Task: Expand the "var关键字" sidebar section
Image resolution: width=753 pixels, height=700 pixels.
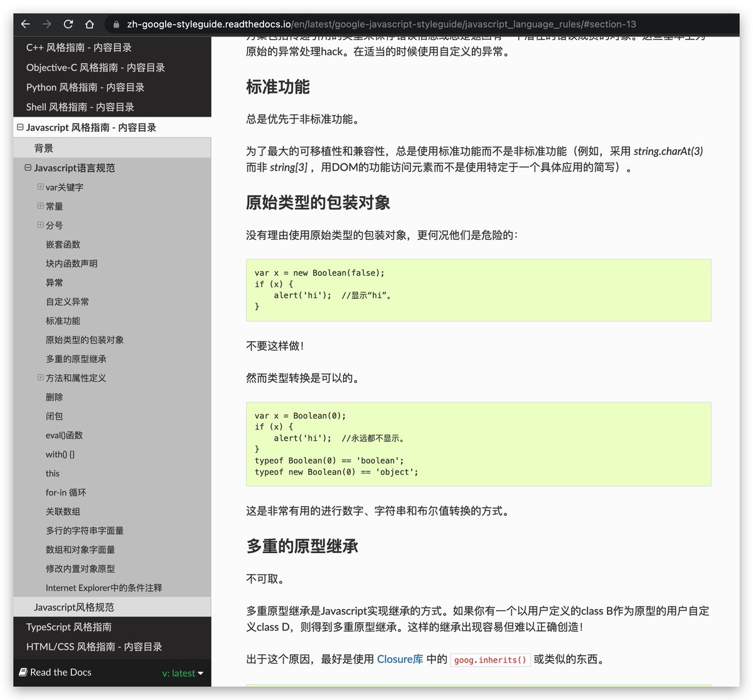Action: [x=40, y=186]
